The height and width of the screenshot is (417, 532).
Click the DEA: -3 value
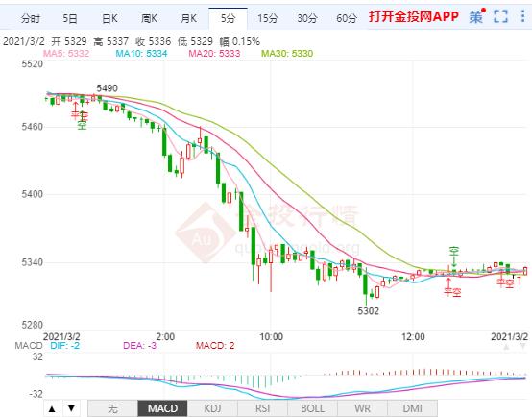click(x=140, y=346)
